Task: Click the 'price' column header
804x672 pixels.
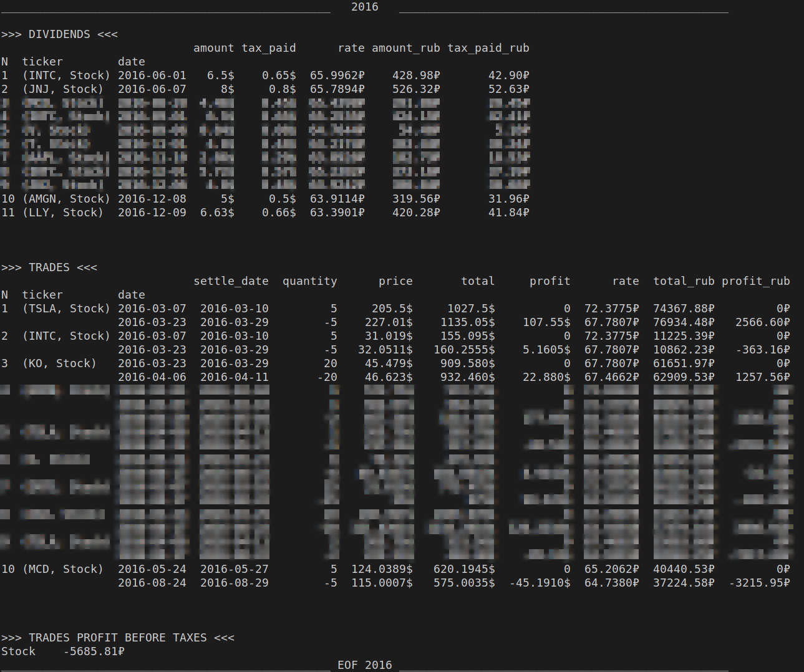Action: coord(395,281)
